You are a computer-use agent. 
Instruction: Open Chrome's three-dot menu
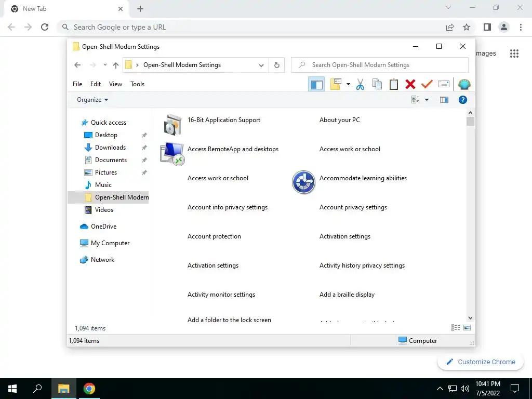click(x=521, y=27)
